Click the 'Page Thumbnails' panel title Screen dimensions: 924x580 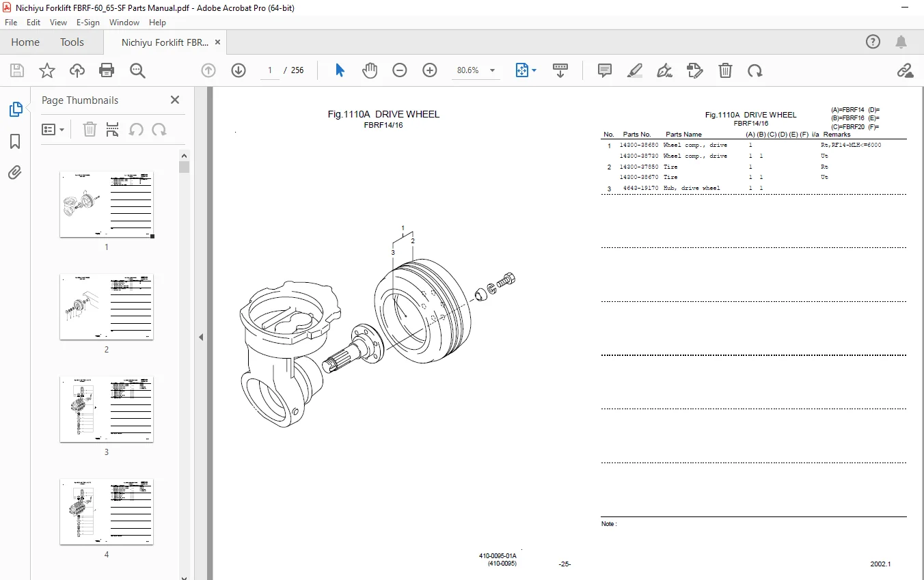point(80,100)
